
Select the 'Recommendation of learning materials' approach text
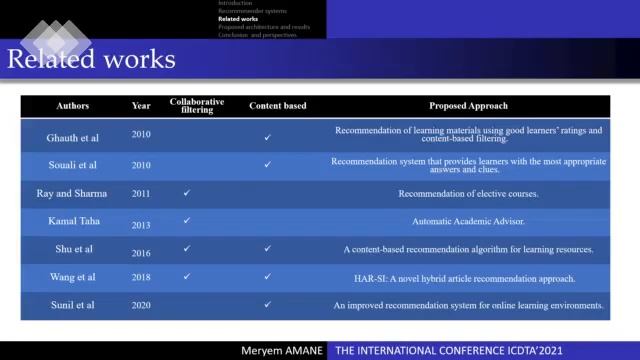pyautogui.click(x=468, y=134)
